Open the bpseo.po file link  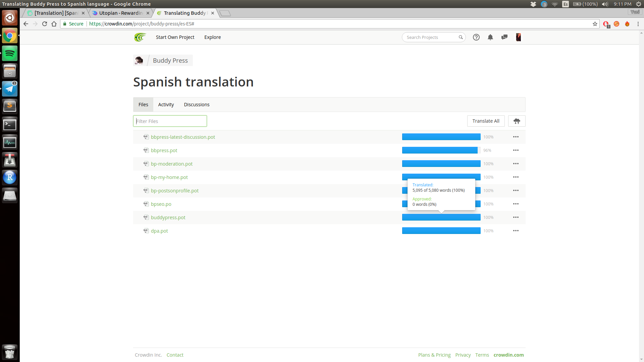(161, 204)
